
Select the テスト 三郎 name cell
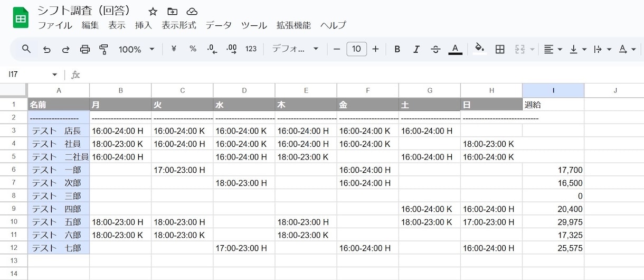pos(59,195)
